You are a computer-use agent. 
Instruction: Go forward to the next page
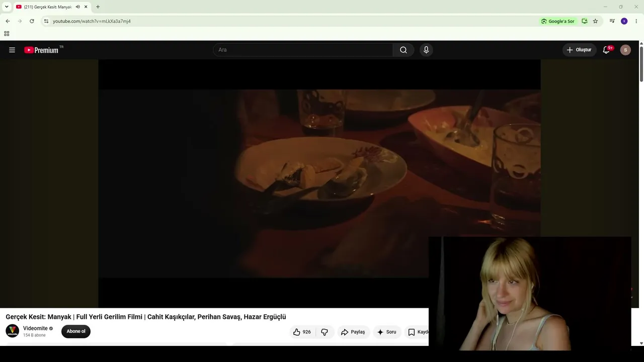[x=20, y=21]
